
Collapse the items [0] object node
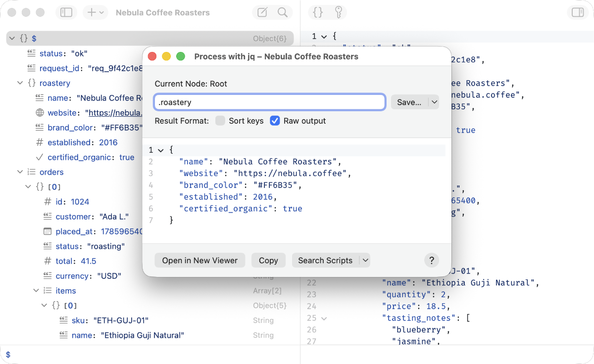[45, 306]
